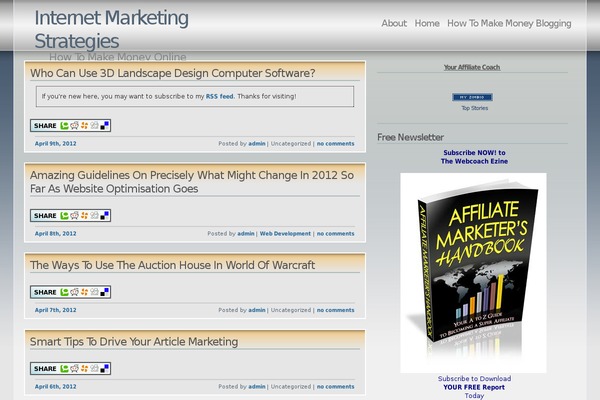Screen dimensions: 600x400
Task: Click the My Zimbio badge
Action: 472,97
